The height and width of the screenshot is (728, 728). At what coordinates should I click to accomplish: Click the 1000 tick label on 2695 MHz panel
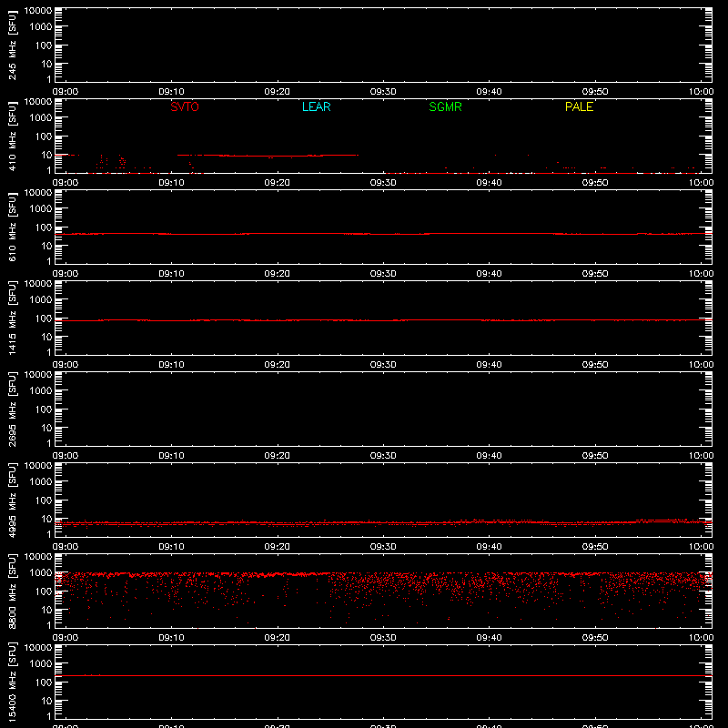(41, 391)
